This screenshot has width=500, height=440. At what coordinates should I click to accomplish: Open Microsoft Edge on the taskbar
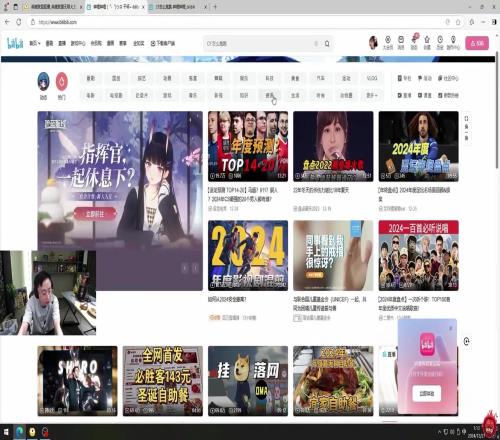(20, 432)
